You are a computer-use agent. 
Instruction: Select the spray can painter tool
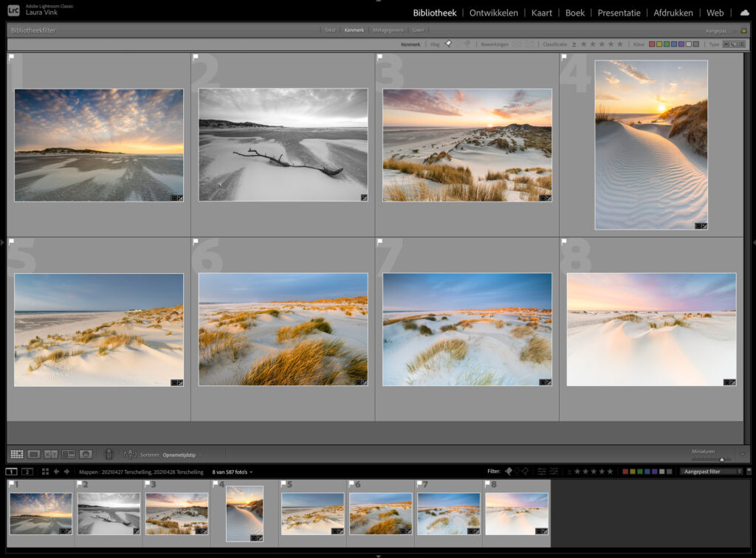(109, 454)
